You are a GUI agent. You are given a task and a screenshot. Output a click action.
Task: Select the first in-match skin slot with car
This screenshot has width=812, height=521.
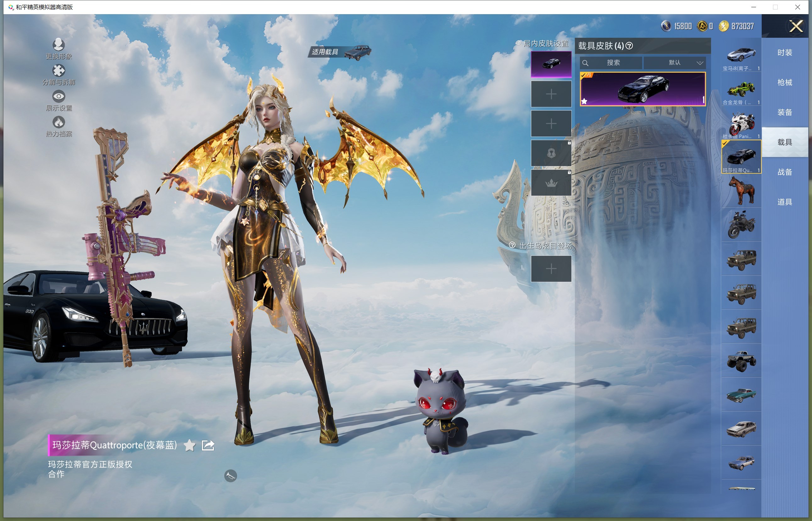pos(551,64)
